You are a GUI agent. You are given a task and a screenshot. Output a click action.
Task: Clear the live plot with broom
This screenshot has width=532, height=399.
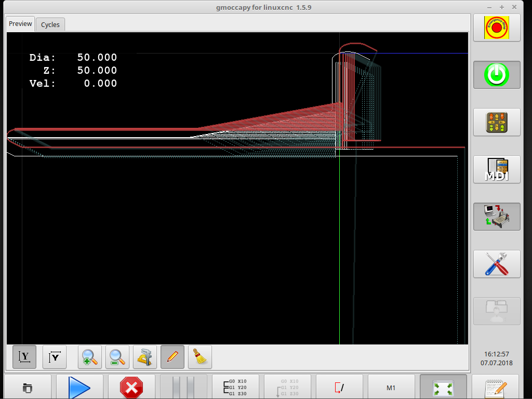tap(200, 357)
